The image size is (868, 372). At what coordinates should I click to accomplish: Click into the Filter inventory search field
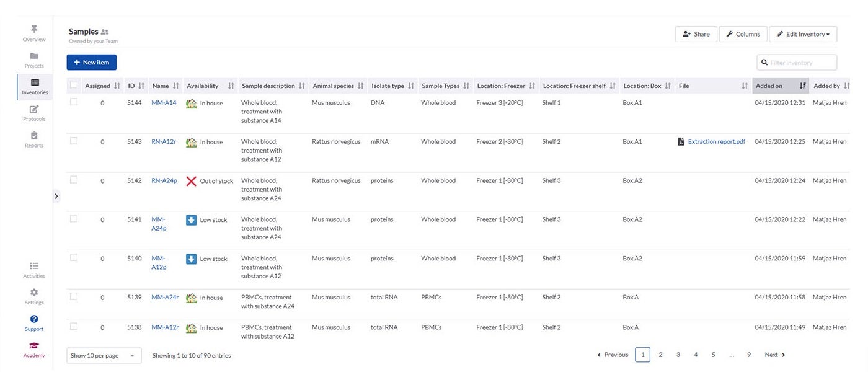click(x=801, y=63)
